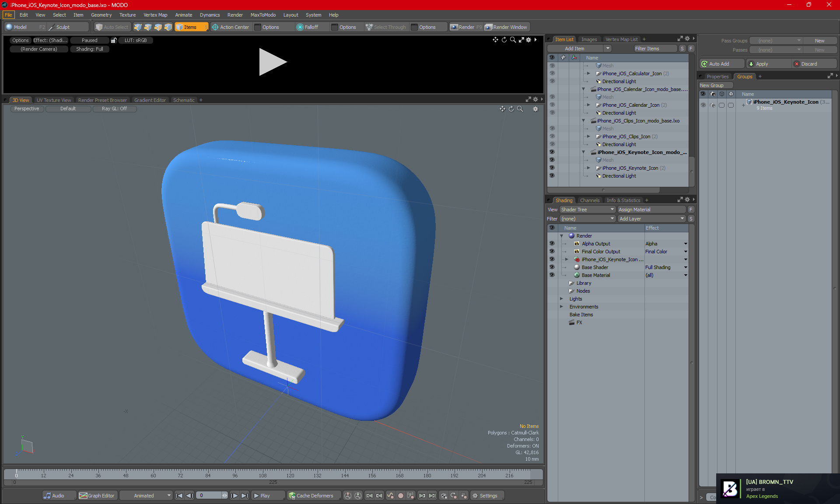Click the Discard button
Screen dimensions: 840x504
click(x=814, y=64)
